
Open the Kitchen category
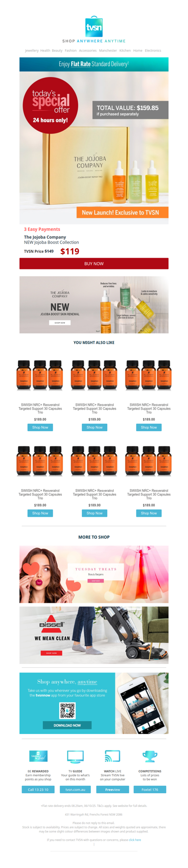click(x=125, y=50)
